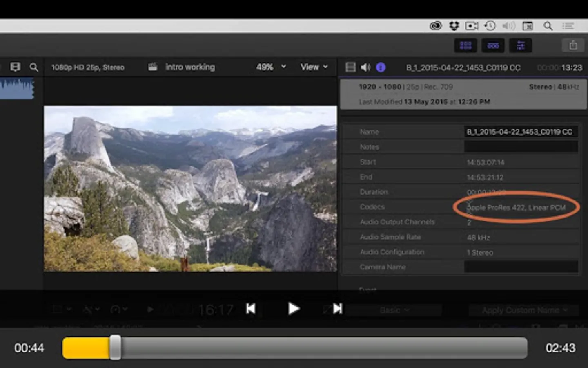Open the Creative Cloud menu bar icon

pyautogui.click(x=436, y=26)
